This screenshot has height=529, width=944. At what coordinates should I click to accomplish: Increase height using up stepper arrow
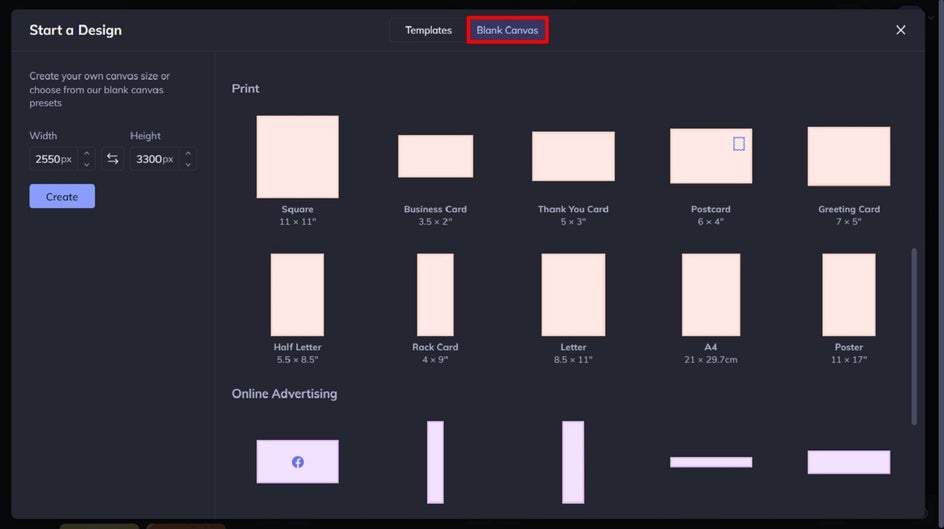click(188, 153)
